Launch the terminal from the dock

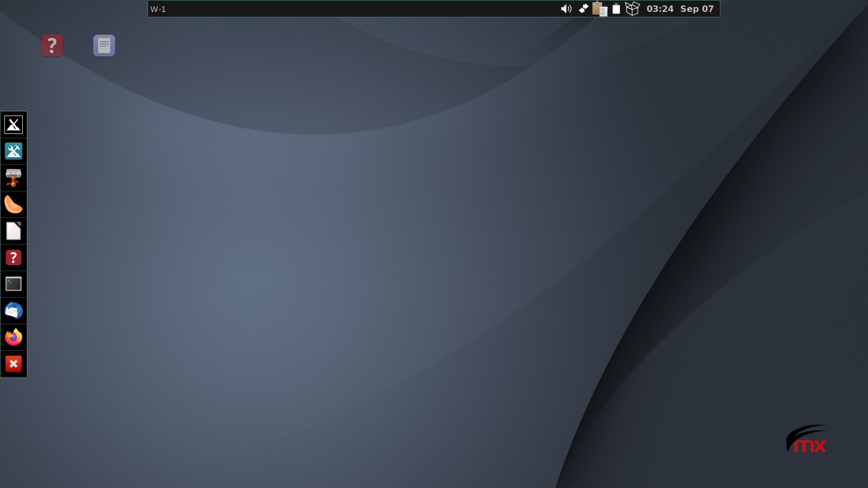(14, 284)
